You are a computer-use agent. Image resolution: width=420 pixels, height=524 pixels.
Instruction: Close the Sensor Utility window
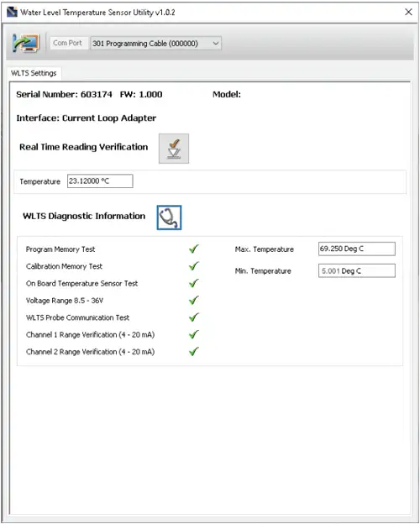[x=408, y=12]
